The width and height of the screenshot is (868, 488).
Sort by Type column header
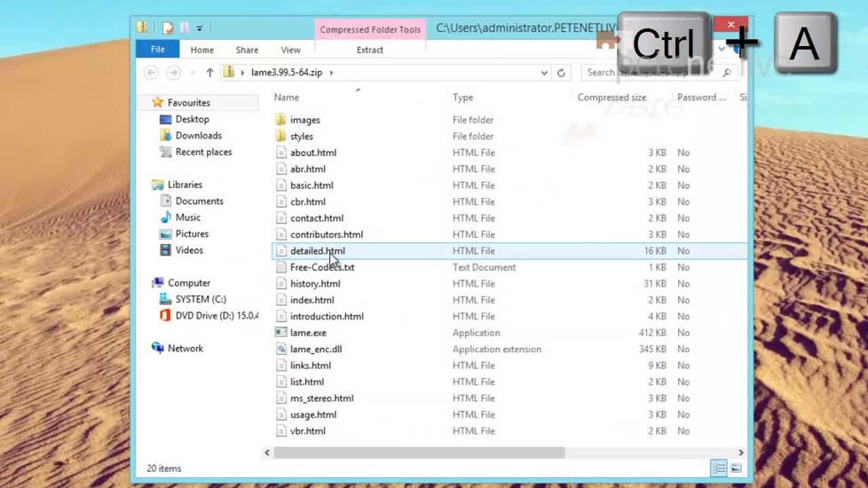(x=462, y=98)
